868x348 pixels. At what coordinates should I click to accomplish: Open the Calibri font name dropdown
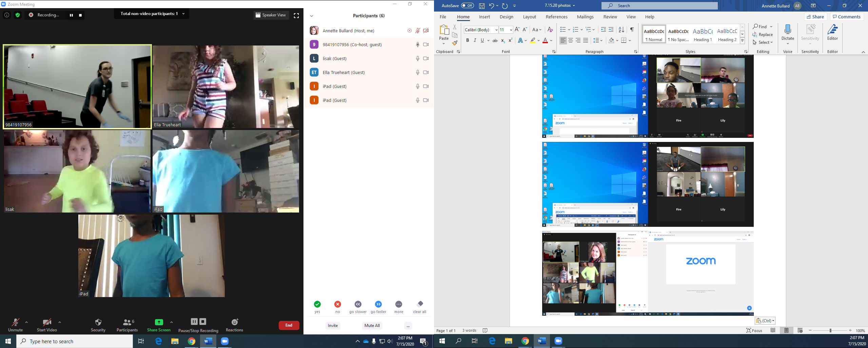tap(496, 30)
